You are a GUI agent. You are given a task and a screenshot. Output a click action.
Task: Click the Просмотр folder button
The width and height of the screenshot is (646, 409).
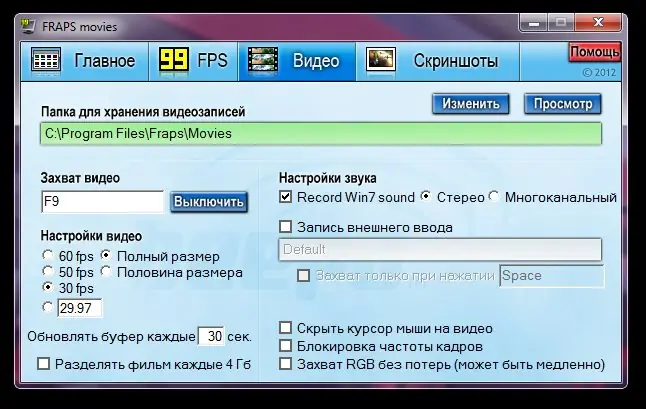[563, 104]
